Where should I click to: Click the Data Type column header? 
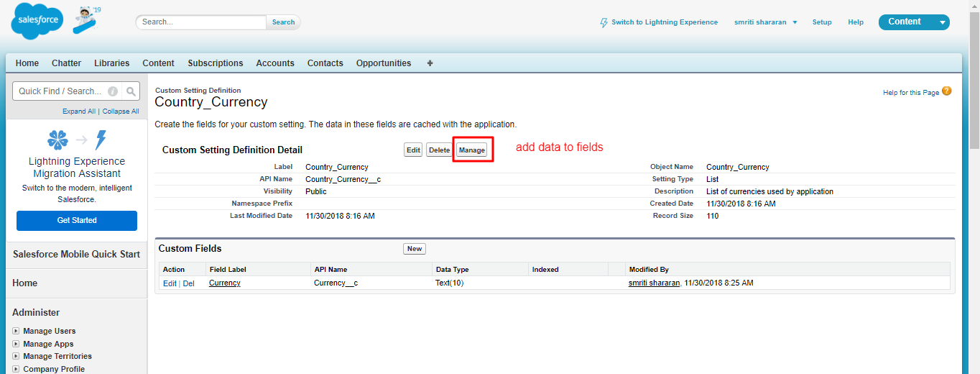[452, 270]
